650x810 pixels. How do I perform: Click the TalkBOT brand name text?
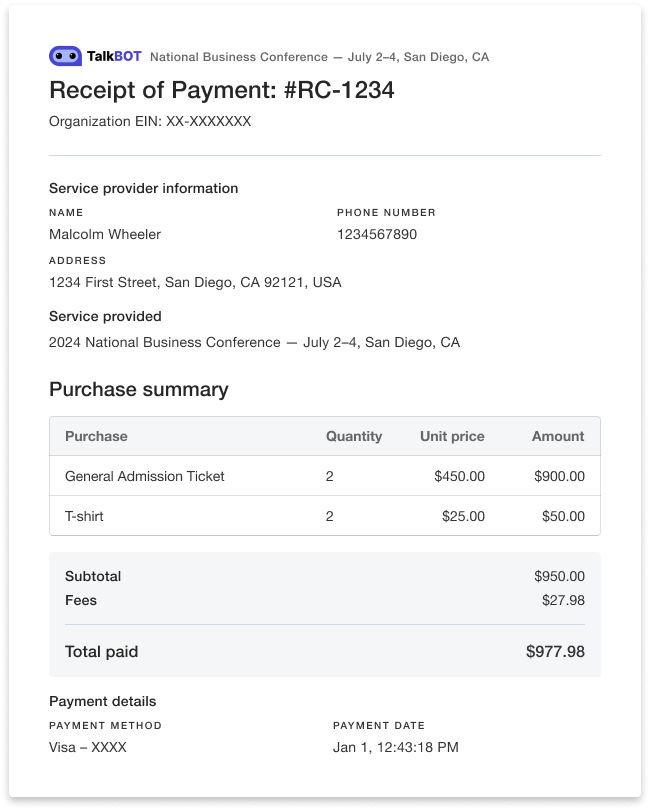click(114, 57)
